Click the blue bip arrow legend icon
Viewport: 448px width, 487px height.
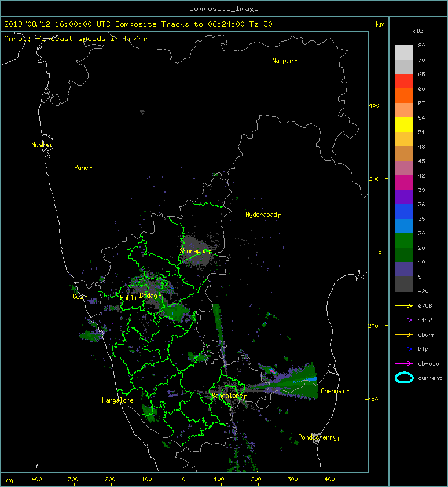point(404,349)
